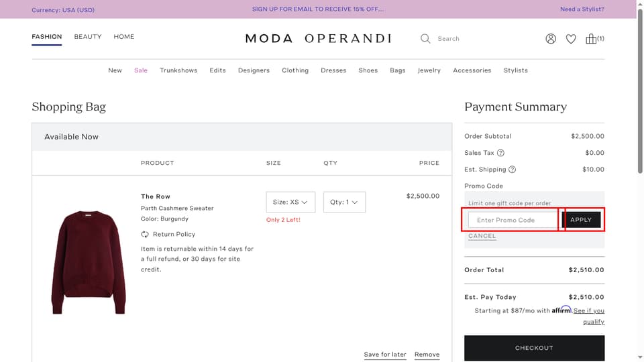The image size is (644, 362).
Task: Open the Jewelry menu item
Action: click(x=429, y=70)
